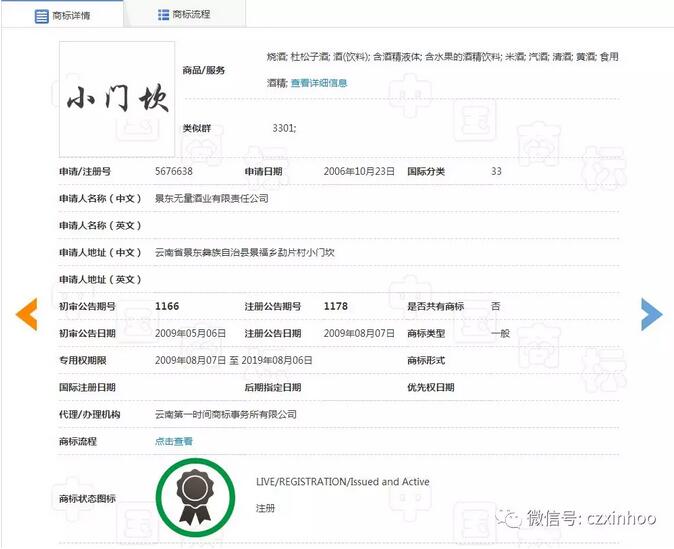Select agency 云南第一时间商标事务所有限公司
The image size is (674, 549).
coord(226,414)
